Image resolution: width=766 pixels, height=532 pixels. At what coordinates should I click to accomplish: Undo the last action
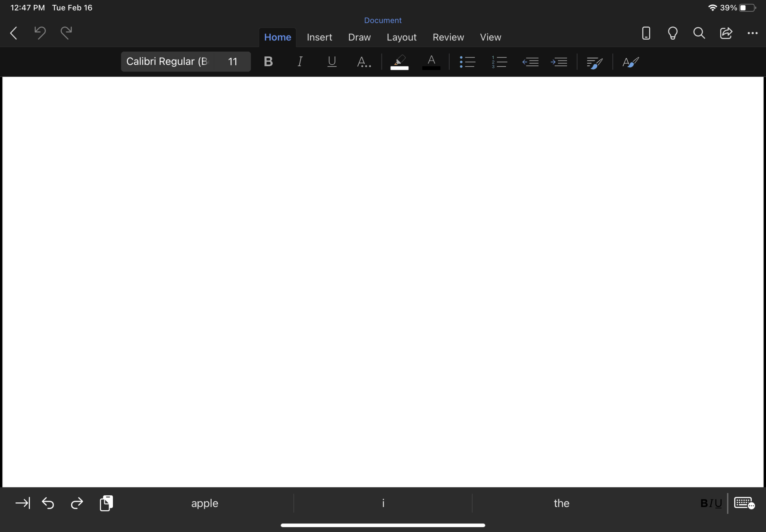click(39, 33)
